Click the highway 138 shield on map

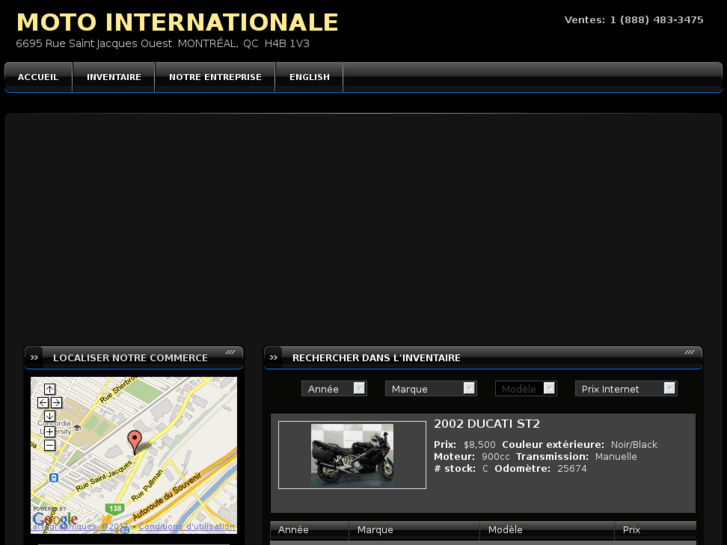tap(114, 508)
